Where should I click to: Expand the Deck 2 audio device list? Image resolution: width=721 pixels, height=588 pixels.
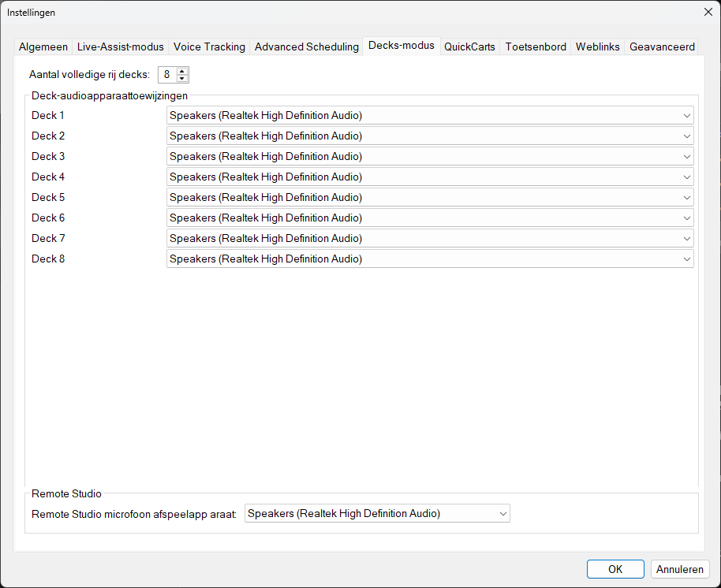coord(430,136)
